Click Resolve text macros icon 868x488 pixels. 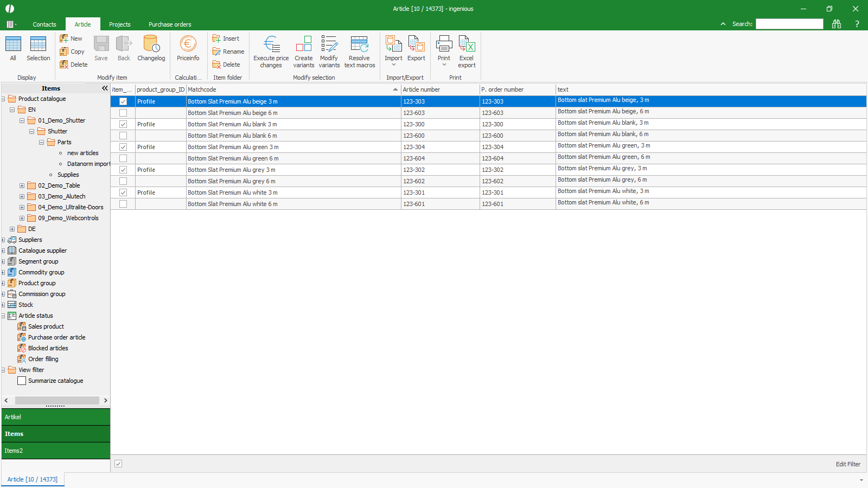click(359, 44)
